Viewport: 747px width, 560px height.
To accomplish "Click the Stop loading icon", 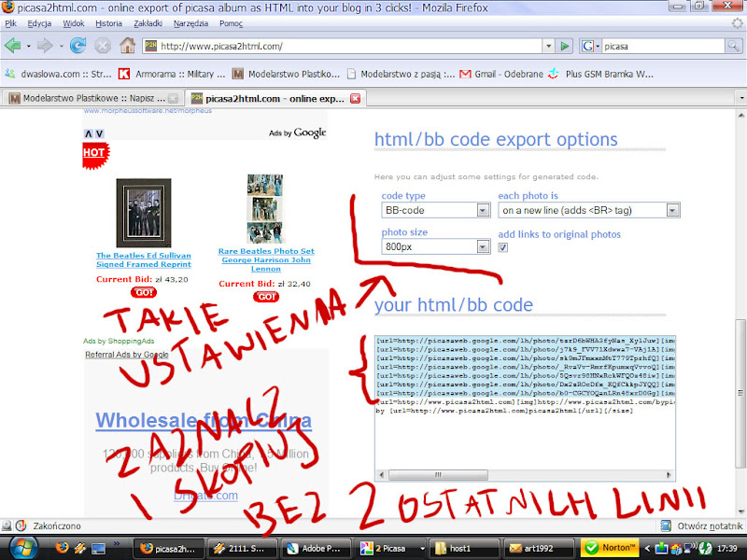I will [x=103, y=46].
